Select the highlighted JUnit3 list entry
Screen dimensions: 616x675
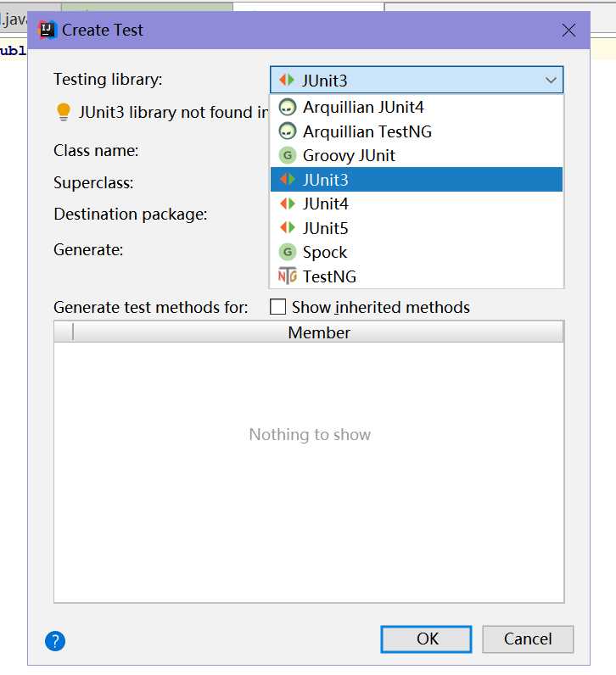pyautogui.click(x=416, y=180)
